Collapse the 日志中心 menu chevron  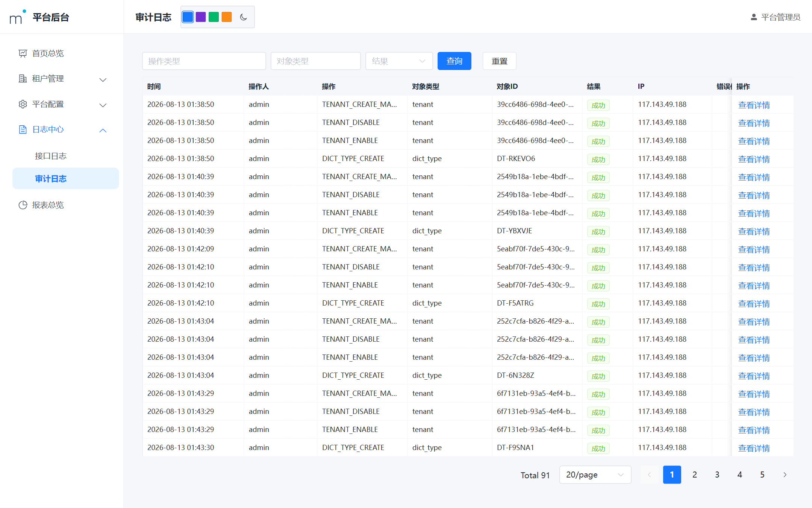point(103,131)
